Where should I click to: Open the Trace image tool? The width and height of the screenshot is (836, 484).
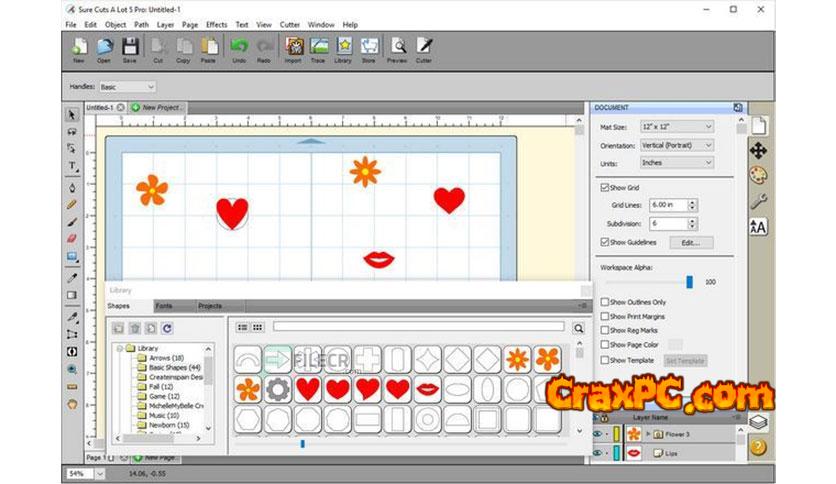[319, 48]
